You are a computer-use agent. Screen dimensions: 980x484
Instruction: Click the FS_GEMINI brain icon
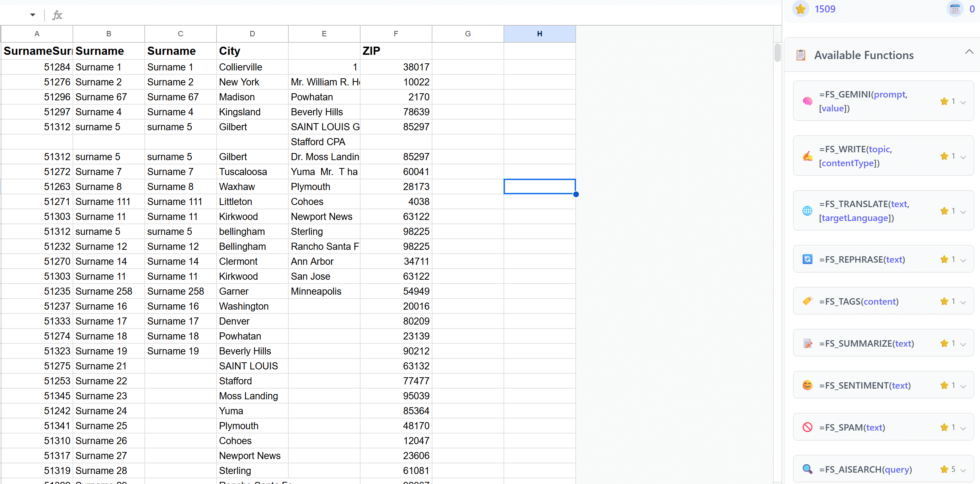808,101
